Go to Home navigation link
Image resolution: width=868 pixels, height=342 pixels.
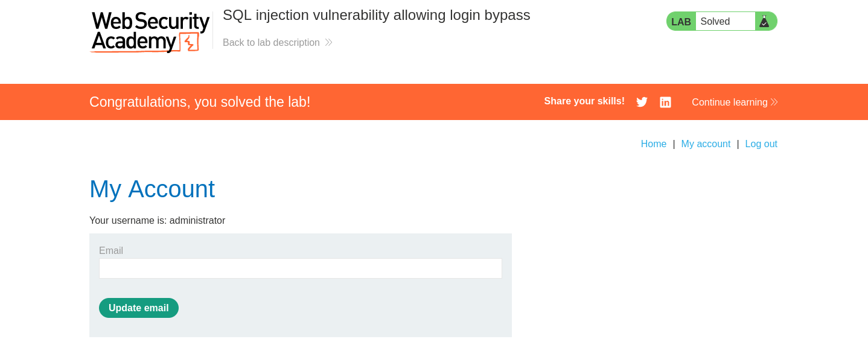(654, 144)
